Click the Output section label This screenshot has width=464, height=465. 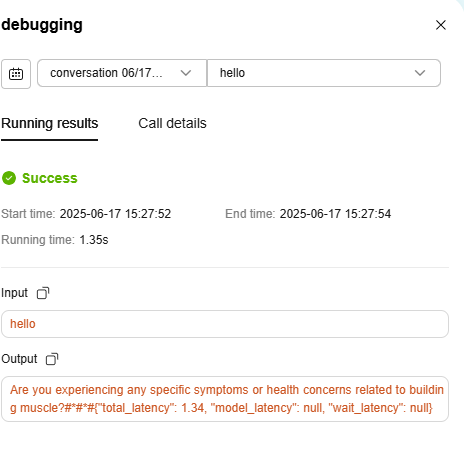19,359
